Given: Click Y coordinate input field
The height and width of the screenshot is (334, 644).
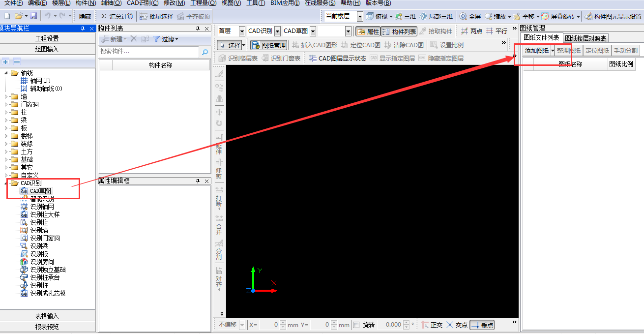Looking at the screenshot, I should pyautogui.click(x=322, y=325).
